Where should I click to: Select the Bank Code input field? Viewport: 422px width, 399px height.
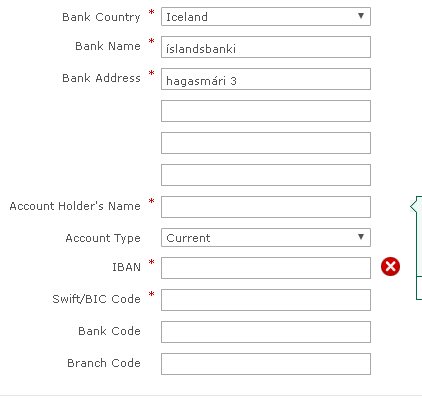pyautogui.click(x=266, y=332)
